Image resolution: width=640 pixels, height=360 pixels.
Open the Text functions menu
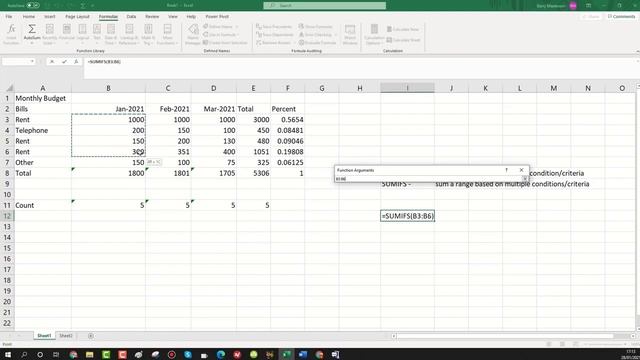97,34
